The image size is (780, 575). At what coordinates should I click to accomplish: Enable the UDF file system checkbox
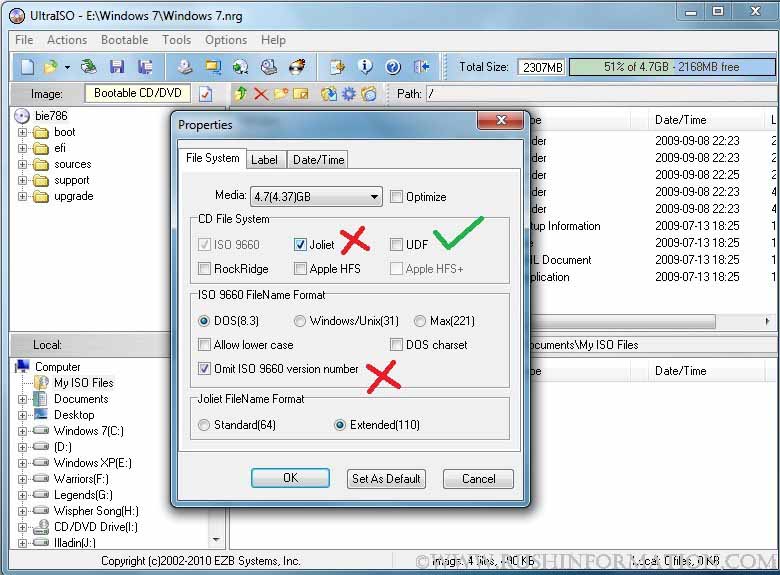(x=397, y=244)
